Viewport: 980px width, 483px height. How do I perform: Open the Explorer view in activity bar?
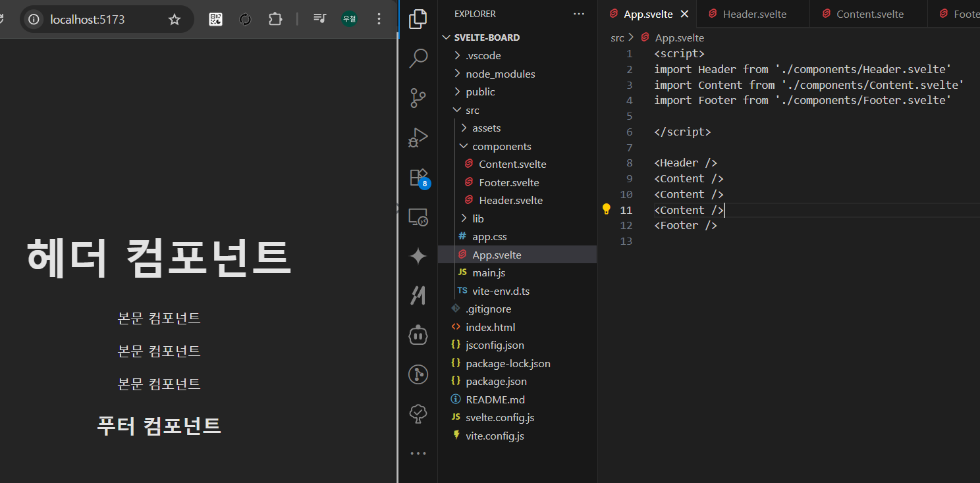pos(418,19)
